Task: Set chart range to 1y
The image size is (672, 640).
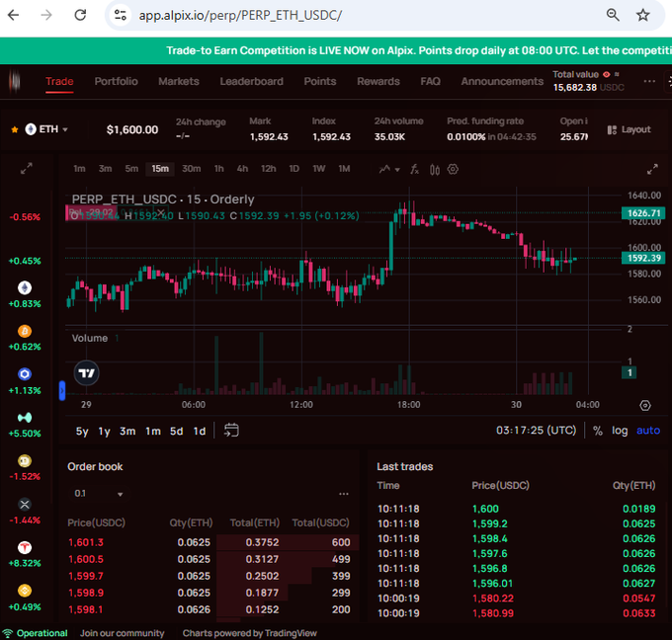Action: click(104, 431)
